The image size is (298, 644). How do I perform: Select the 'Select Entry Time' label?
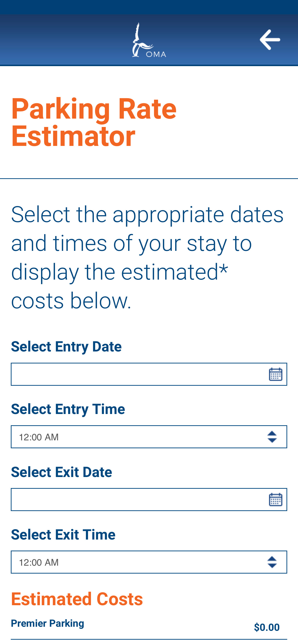(68, 409)
